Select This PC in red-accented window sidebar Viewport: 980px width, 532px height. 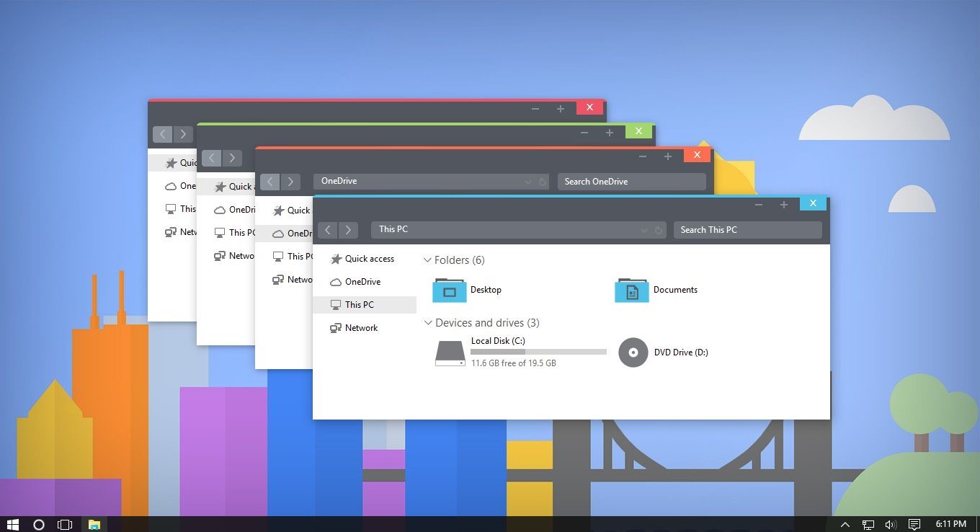[x=173, y=209]
